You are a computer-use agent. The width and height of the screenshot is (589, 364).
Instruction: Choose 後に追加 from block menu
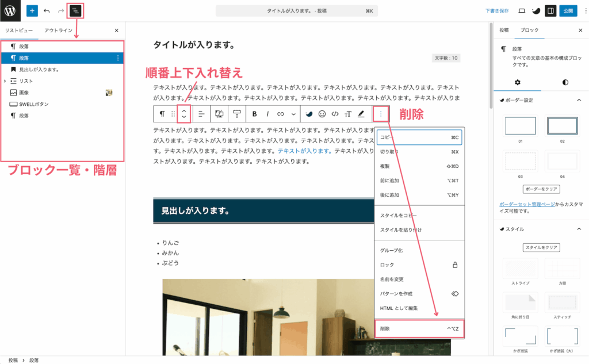point(419,195)
